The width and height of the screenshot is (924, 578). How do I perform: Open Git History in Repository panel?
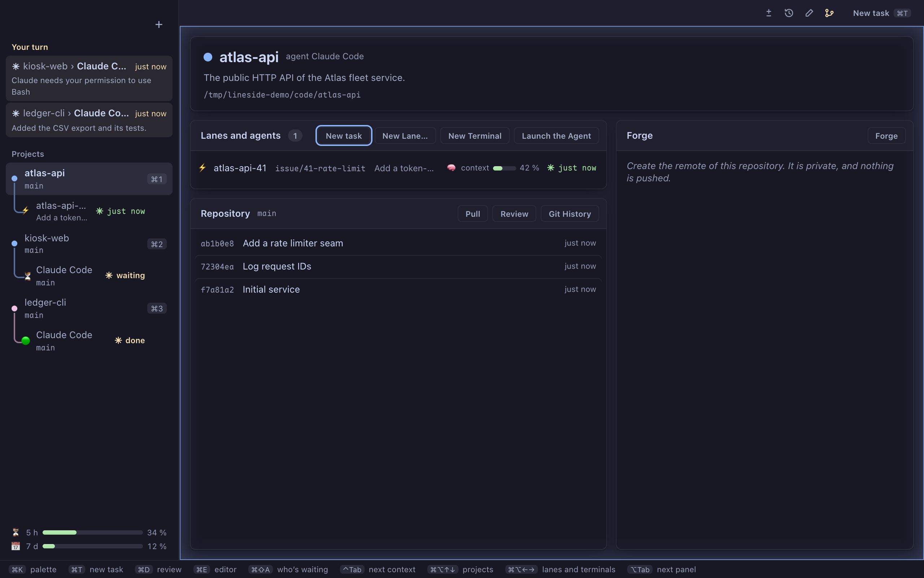click(x=570, y=214)
